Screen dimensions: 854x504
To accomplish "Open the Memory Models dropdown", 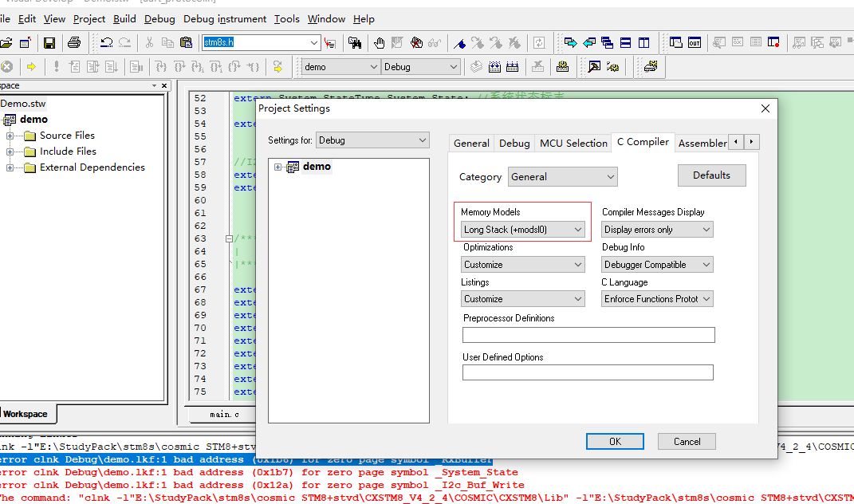I will click(523, 230).
